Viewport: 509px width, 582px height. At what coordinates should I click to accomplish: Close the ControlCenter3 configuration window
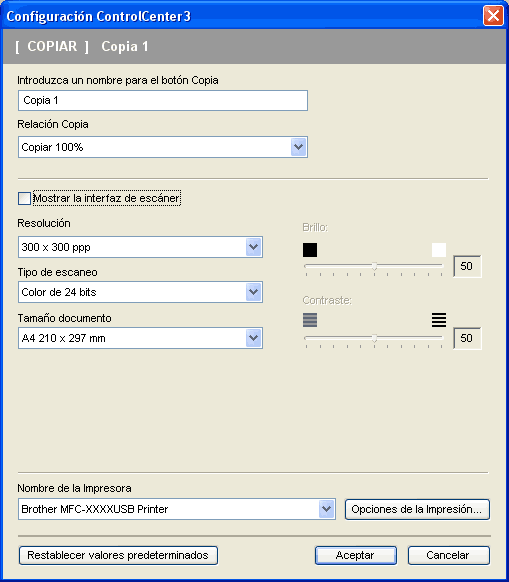[x=493, y=16]
